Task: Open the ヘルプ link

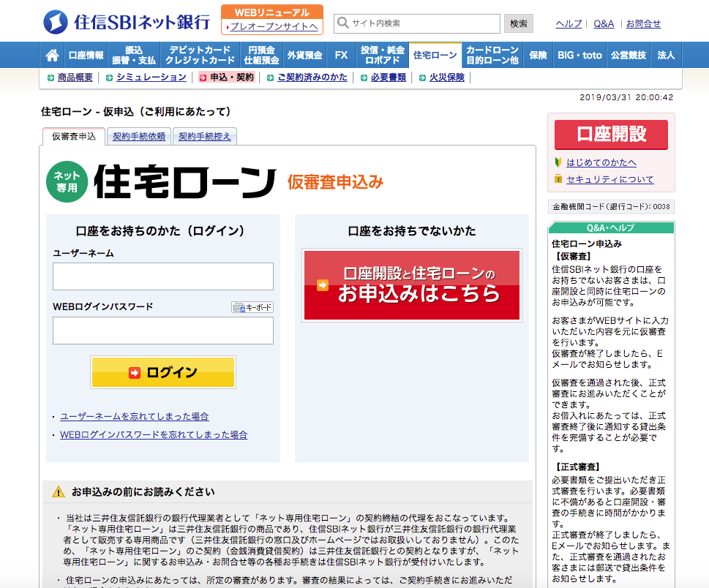Action: (569, 23)
